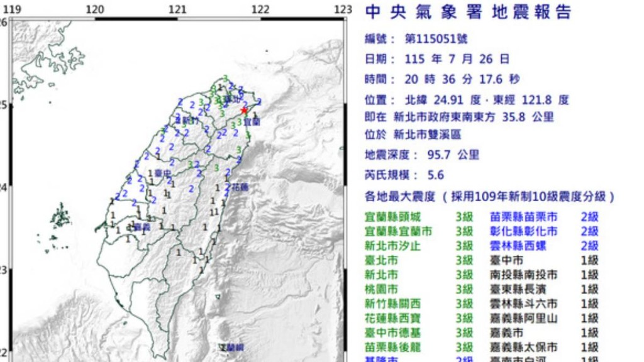Screen dimensions: 644x362
Task: Click the 花蓮 label on the map
Action: click(240, 187)
